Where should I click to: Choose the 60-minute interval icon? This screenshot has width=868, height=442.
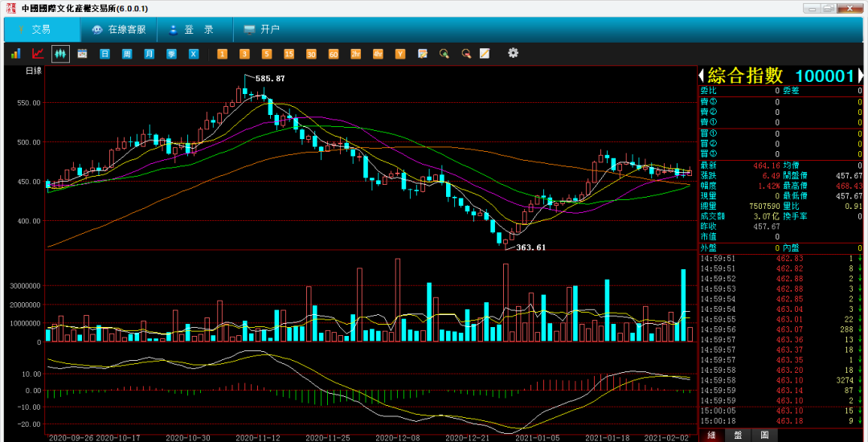click(x=334, y=54)
